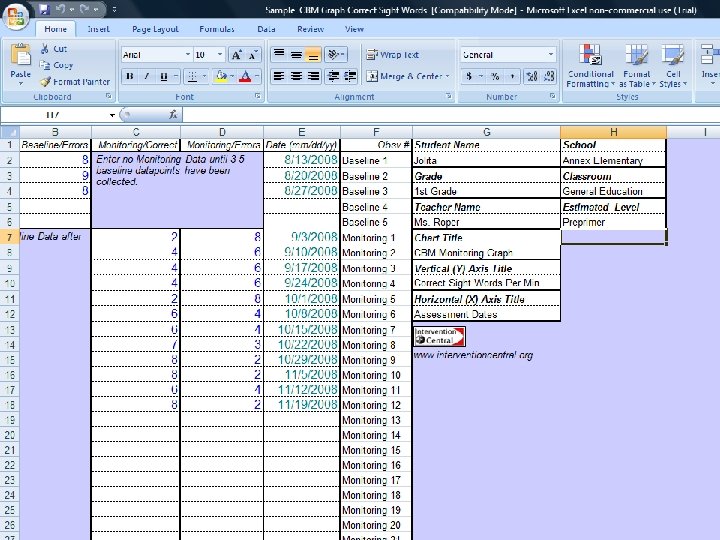Toggle bold formatting
This screenshot has height=540, width=720.
[130, 77]
